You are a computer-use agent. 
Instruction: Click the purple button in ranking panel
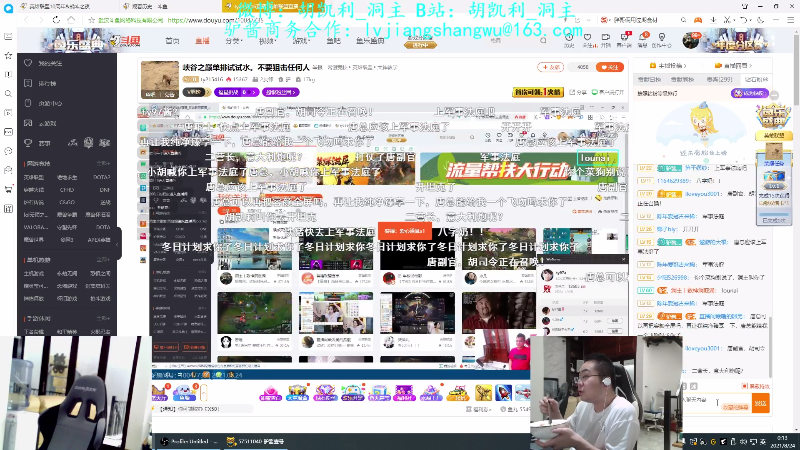(749, 93)
